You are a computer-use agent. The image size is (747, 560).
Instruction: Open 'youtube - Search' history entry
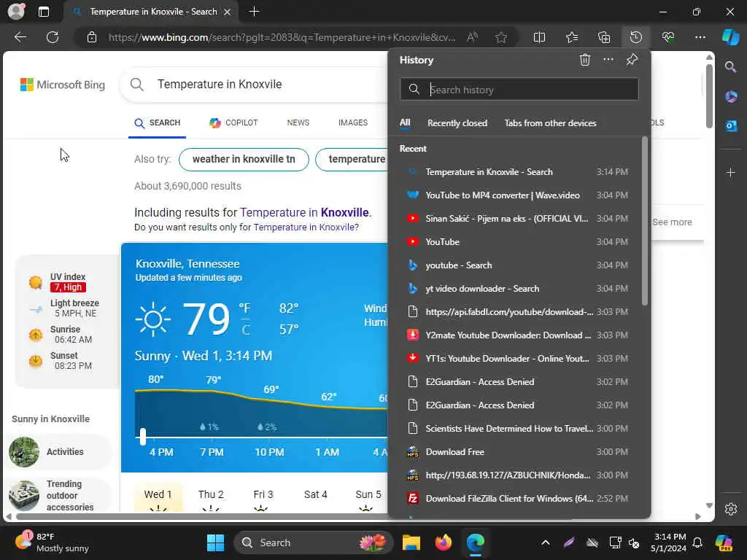(x=519, y=265)
